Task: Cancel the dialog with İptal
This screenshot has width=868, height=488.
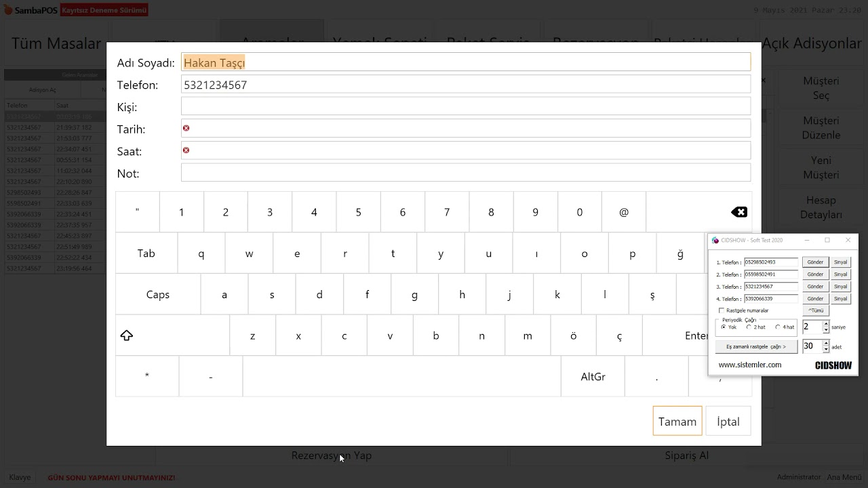Action: (x=728, y=422)
